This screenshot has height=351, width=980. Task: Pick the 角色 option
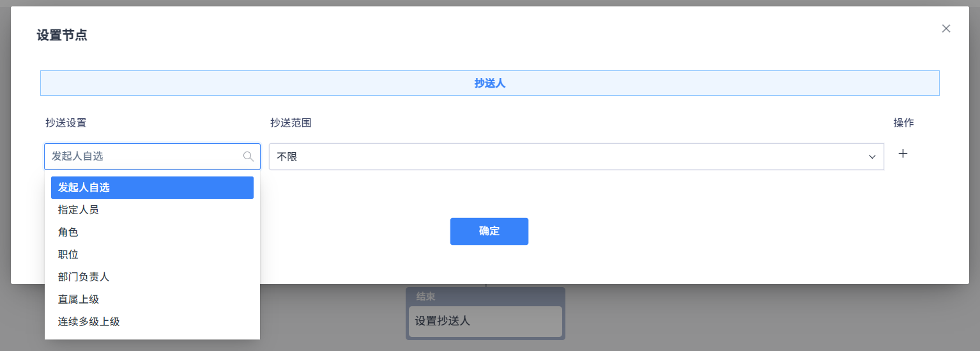[x=152, y=232]
